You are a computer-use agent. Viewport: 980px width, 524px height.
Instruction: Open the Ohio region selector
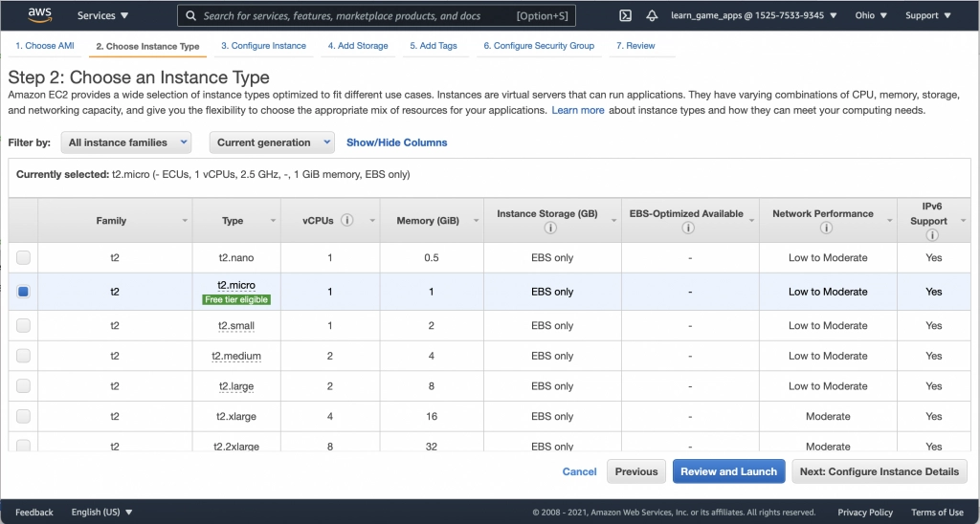871,15
